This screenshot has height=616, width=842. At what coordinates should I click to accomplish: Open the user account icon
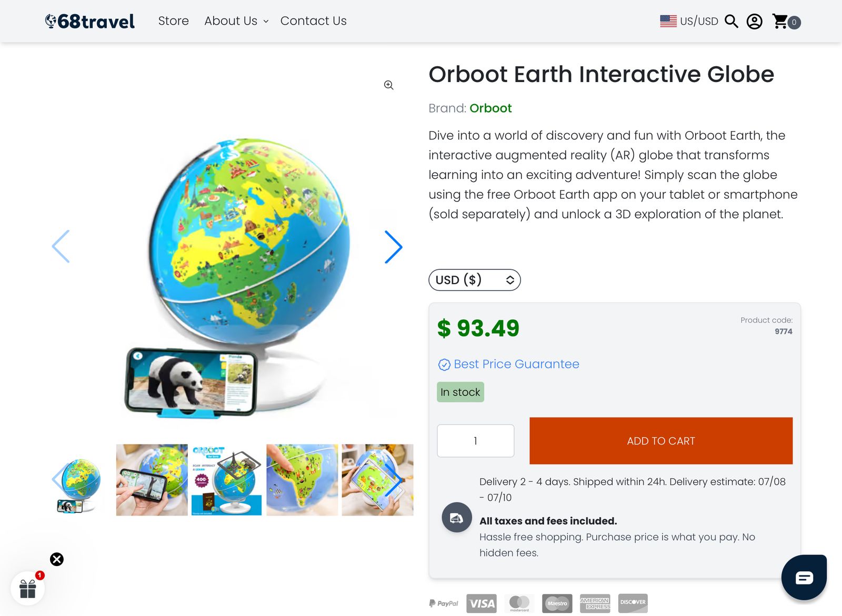(x=754, y=22)
